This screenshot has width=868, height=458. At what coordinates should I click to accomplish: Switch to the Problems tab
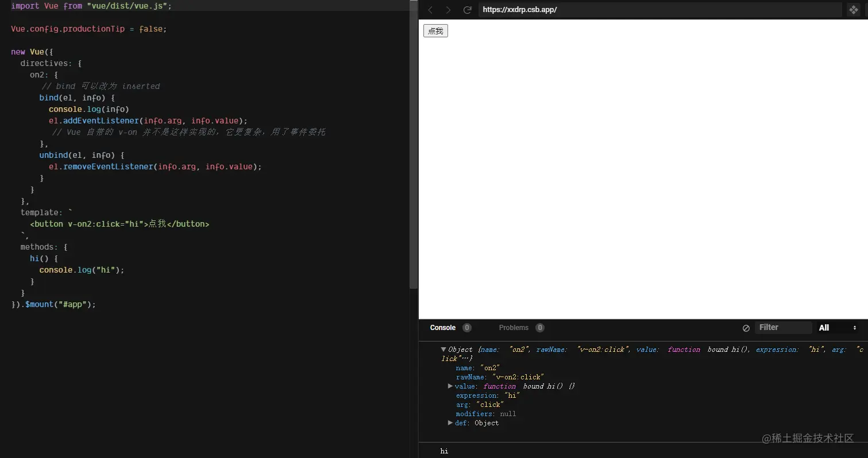pyautogui.click(x=514, y=328)
